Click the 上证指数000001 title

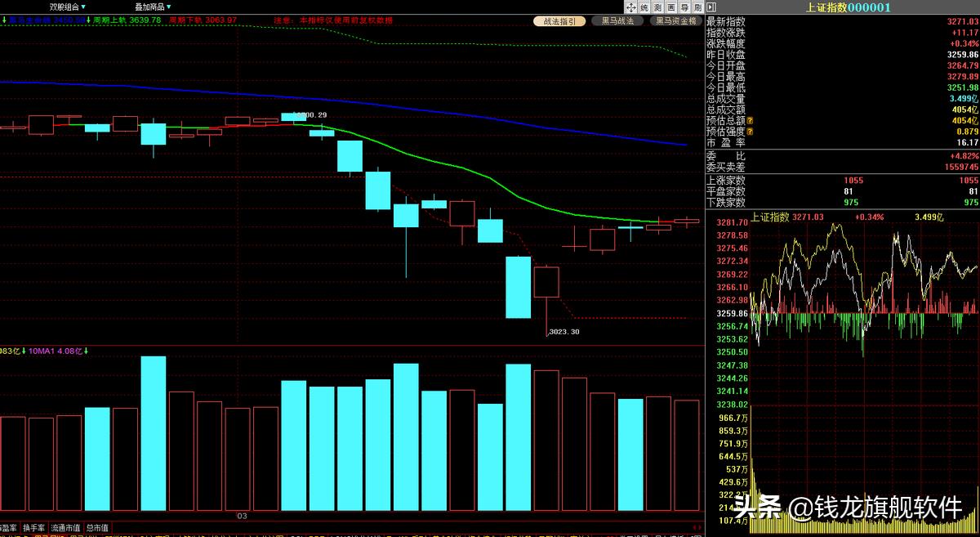point(848,7)
